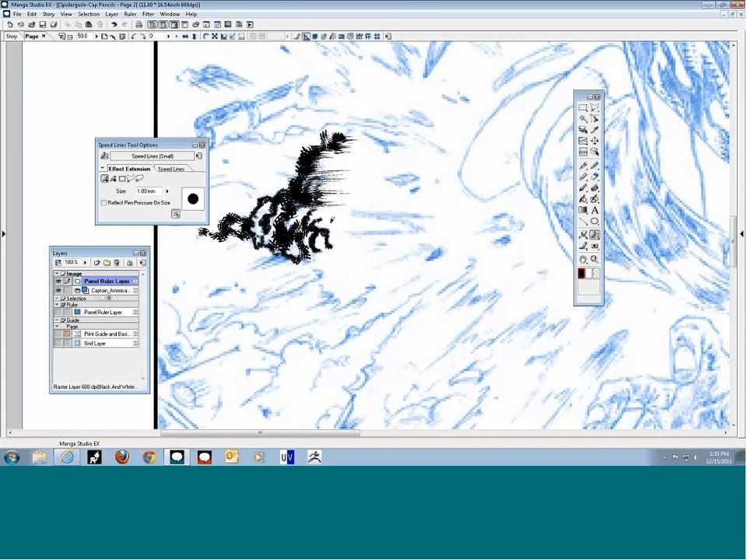Image resolution: width=747 pixels, height=560 pixels.
Task: Select the Eraser tool
Action: click(x=594, y=177)
